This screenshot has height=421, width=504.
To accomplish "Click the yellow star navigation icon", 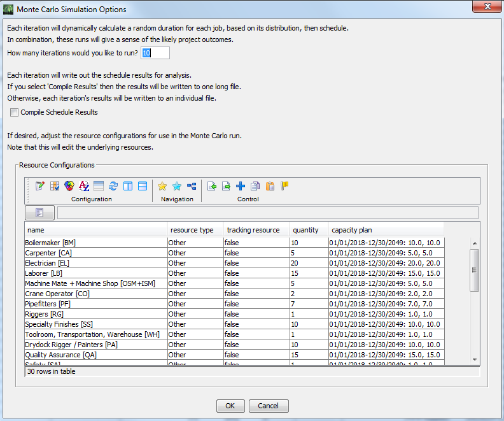I will click(162, 186).
